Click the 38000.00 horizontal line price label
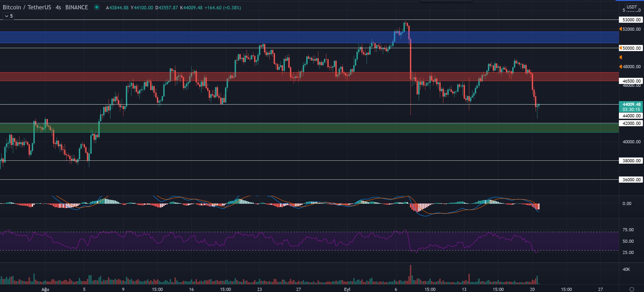 point(631,161)
